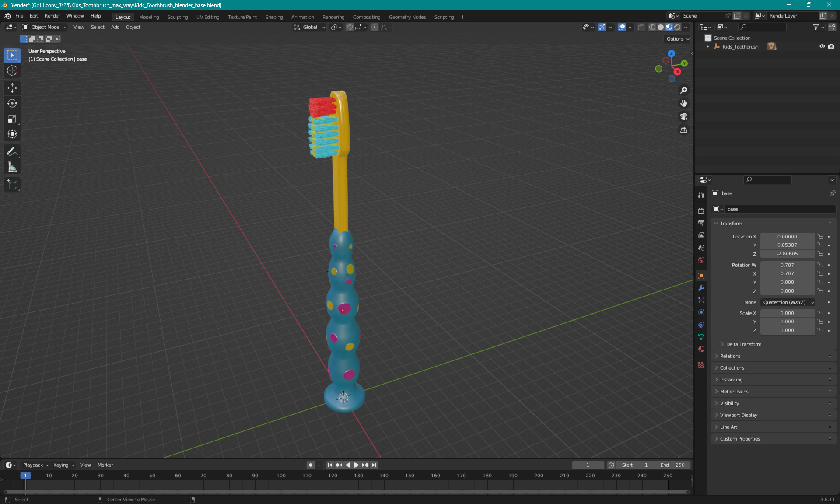The width and height of the screenshot is (840, 504).
Task: Switch to the Modeling workspace tab
Action: tap(149, 17)
